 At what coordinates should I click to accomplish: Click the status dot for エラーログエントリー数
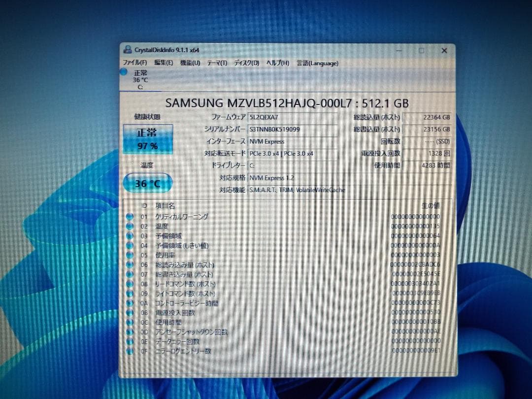click(129, 351)
